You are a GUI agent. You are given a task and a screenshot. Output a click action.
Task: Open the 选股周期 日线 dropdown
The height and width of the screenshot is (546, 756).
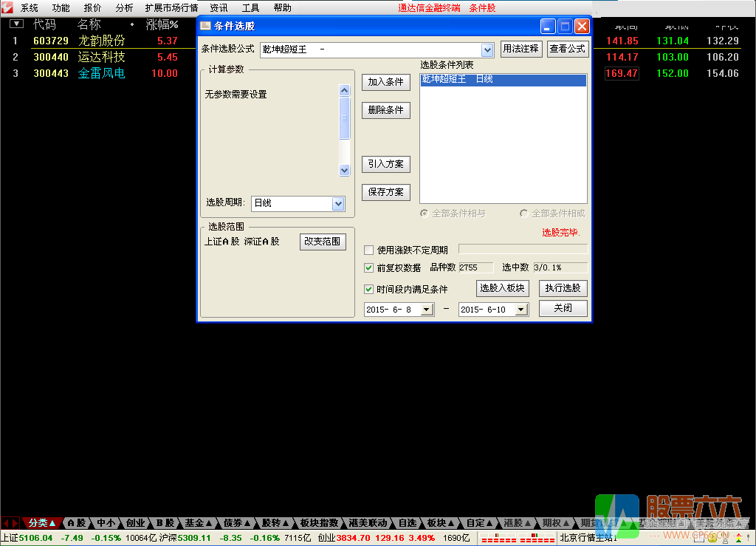click(338, 203)
